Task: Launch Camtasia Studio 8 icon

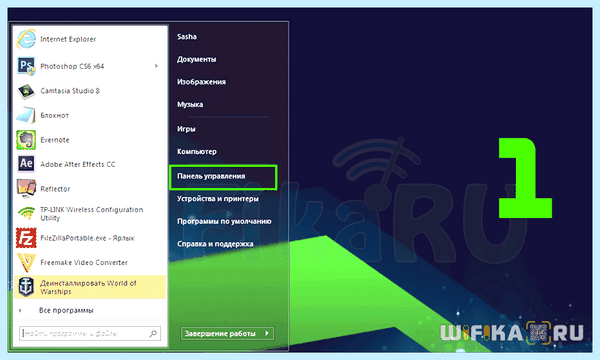Action: 26,91
